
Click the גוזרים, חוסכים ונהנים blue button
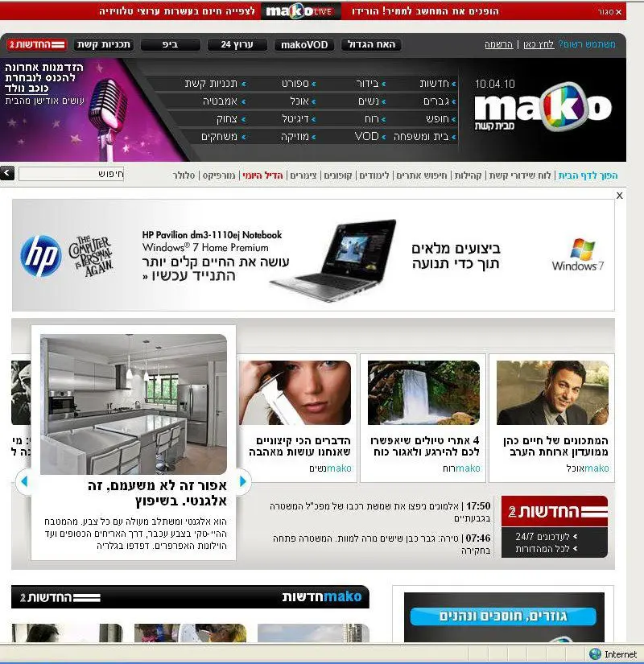(x=503, y=617)
